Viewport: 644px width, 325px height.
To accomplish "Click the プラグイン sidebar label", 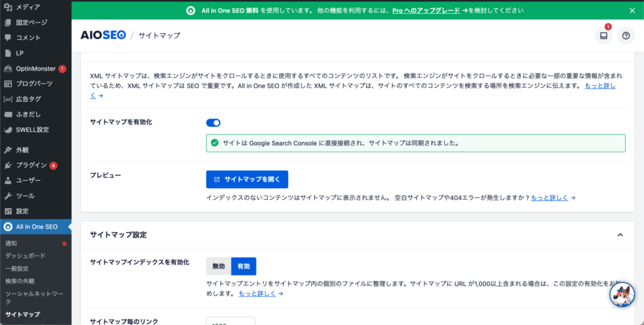I will pyautogui.click(x=31, y=166).
